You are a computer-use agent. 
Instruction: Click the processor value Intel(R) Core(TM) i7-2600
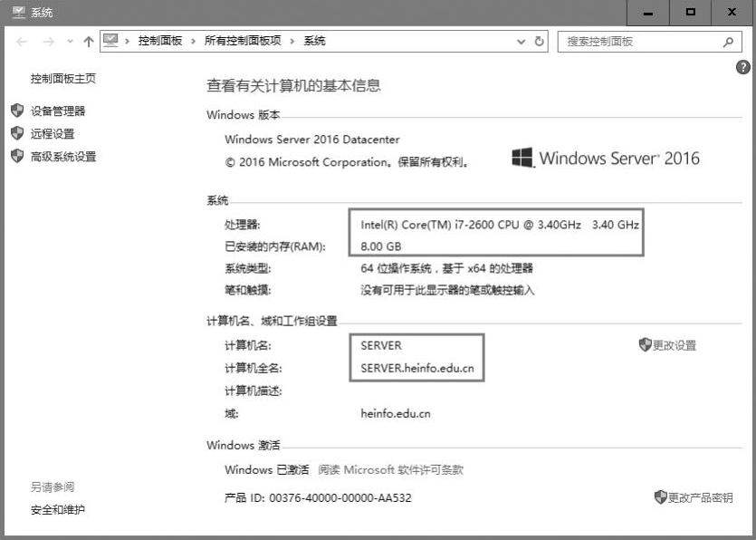500,225
